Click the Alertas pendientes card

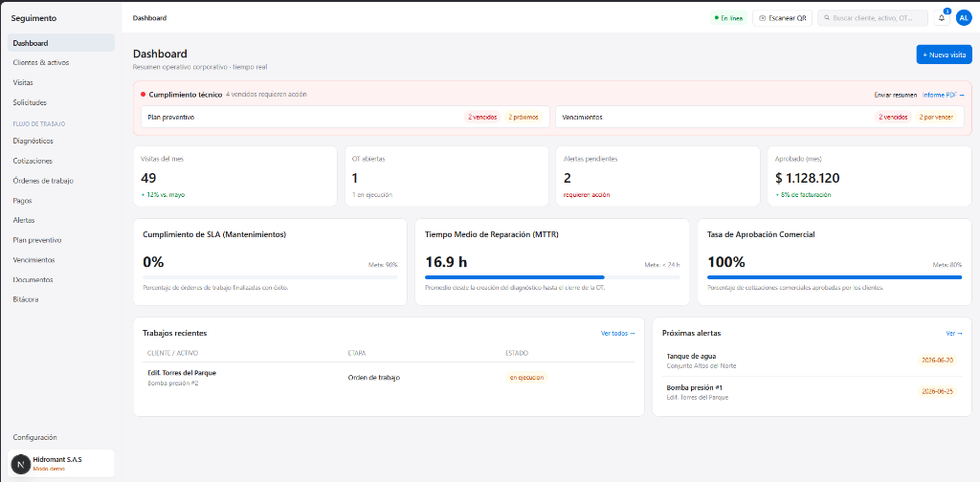pos(658,176)
